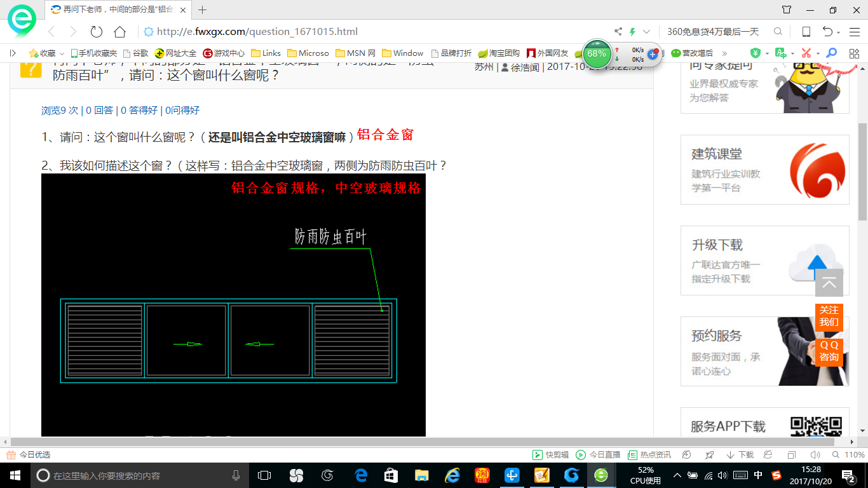This screenshot has width=868, height=488.
Task: Click the 110% zoom level control
Action: (x=849, y=455)
